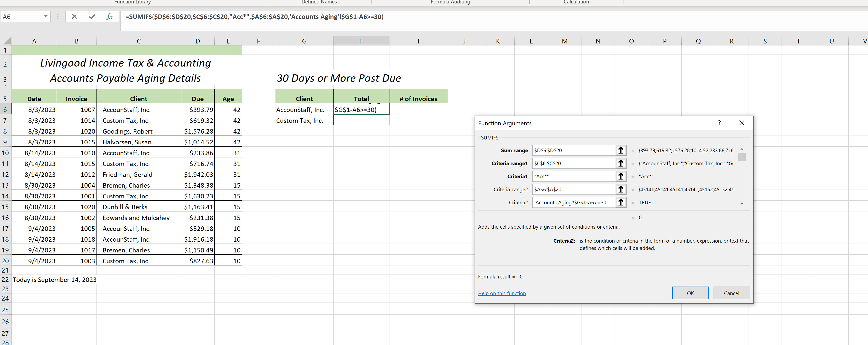The width and height of the screenshot is (868, 345).
Task: Click the Criteria_range2 range selector arrow
Action: tap(621, 189)
